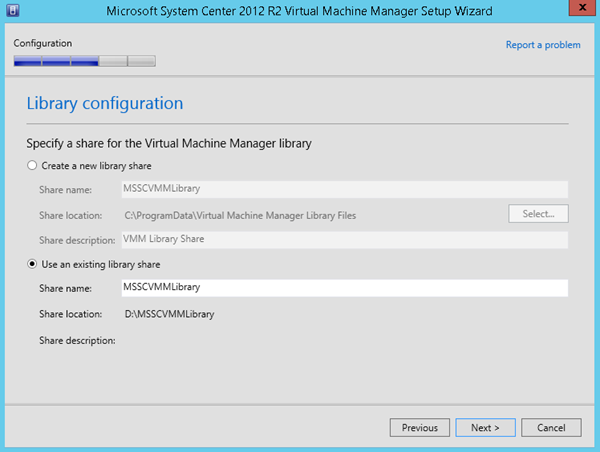
Task: Click the C:\ProgramData share location path text
Action: click(x=240, y=215)
